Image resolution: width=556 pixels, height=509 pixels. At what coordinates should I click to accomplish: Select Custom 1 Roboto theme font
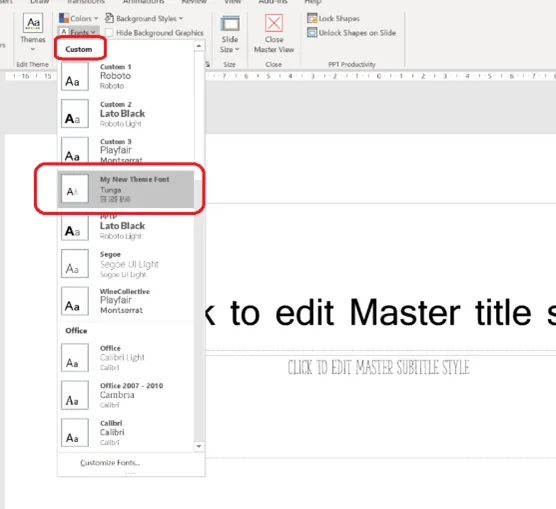click(126, 76)
